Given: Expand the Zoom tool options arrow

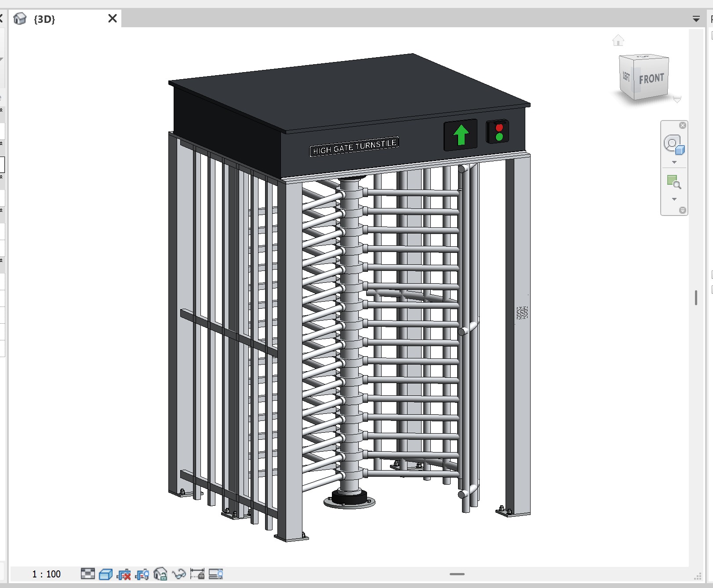Looking at the screenshot, I should click(x=674, y=199).
